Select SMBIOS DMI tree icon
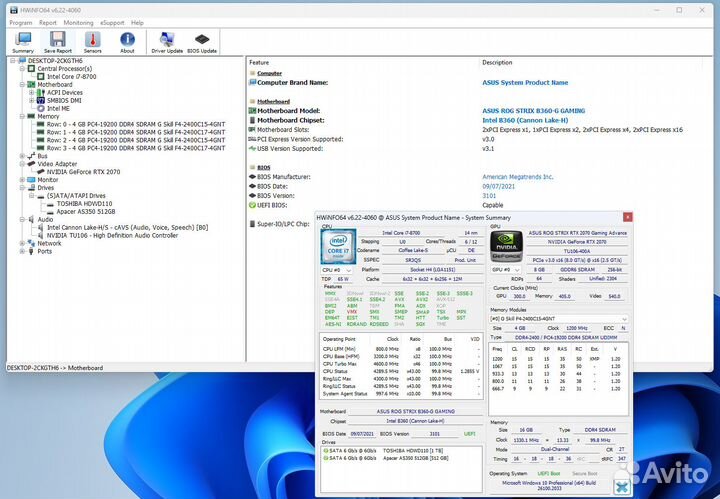 click(41, 101)
